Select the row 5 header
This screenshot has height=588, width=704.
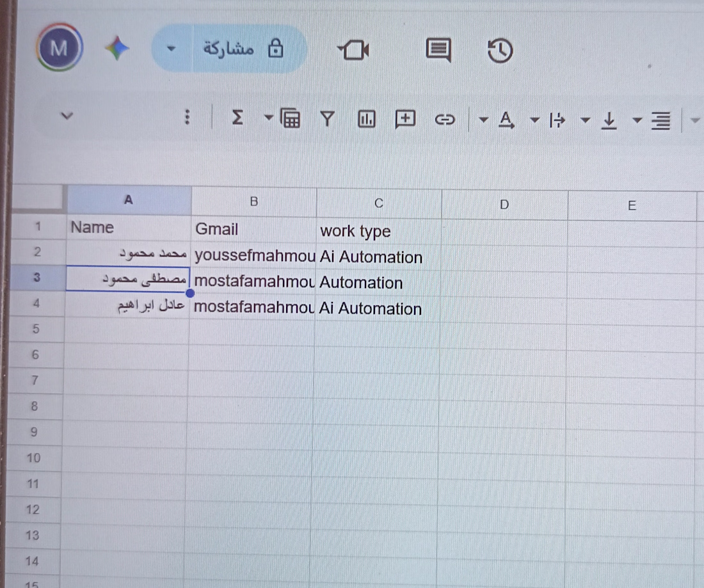pos(36,329)
